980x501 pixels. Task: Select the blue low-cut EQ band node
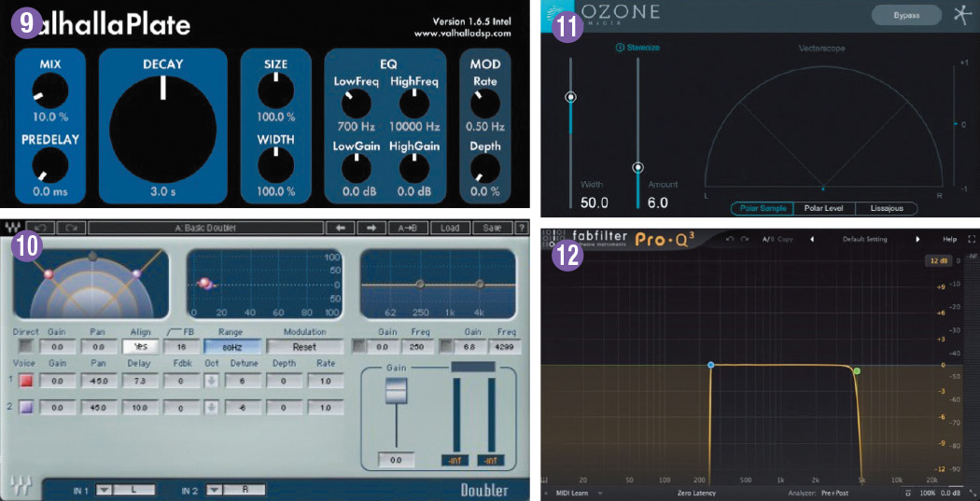tap(710, 364)
